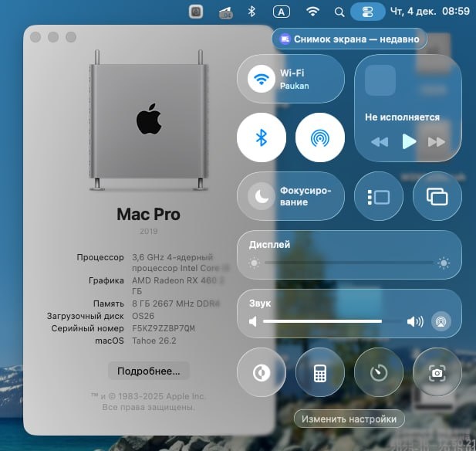
Task: Click the album art placeholder
Action: click(380, 80)
